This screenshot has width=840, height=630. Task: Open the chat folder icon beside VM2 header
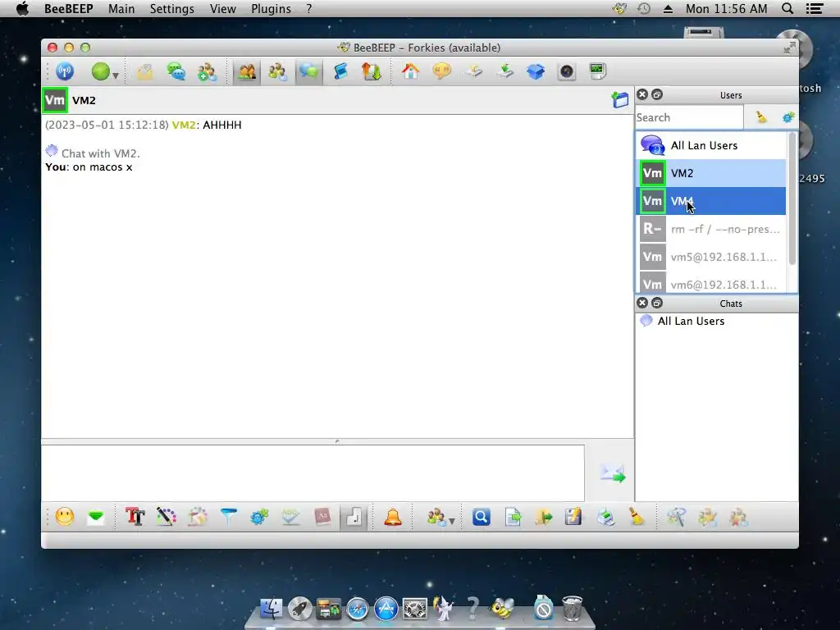(620, 99)
